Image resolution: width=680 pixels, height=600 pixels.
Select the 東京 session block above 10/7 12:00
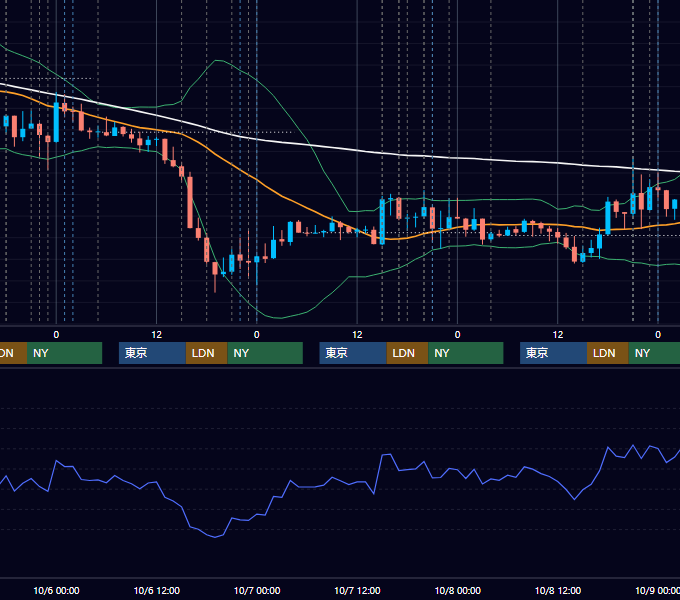click(x=353, y=353)
